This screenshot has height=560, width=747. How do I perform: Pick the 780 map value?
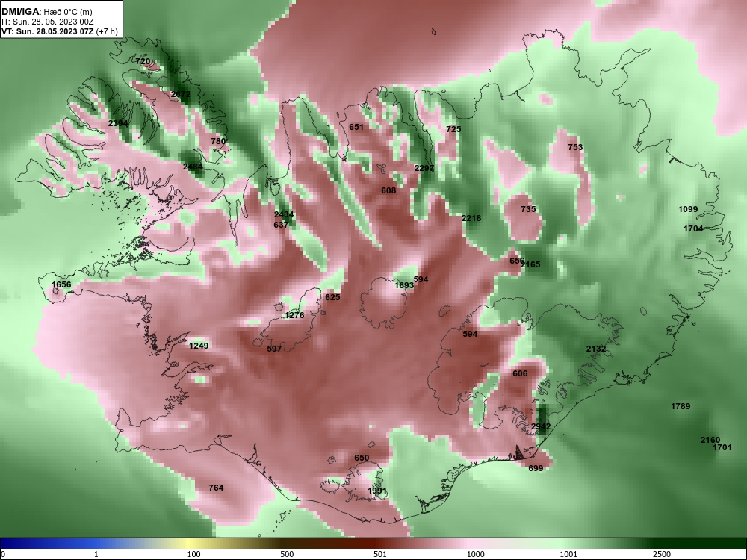coord(217,141)
